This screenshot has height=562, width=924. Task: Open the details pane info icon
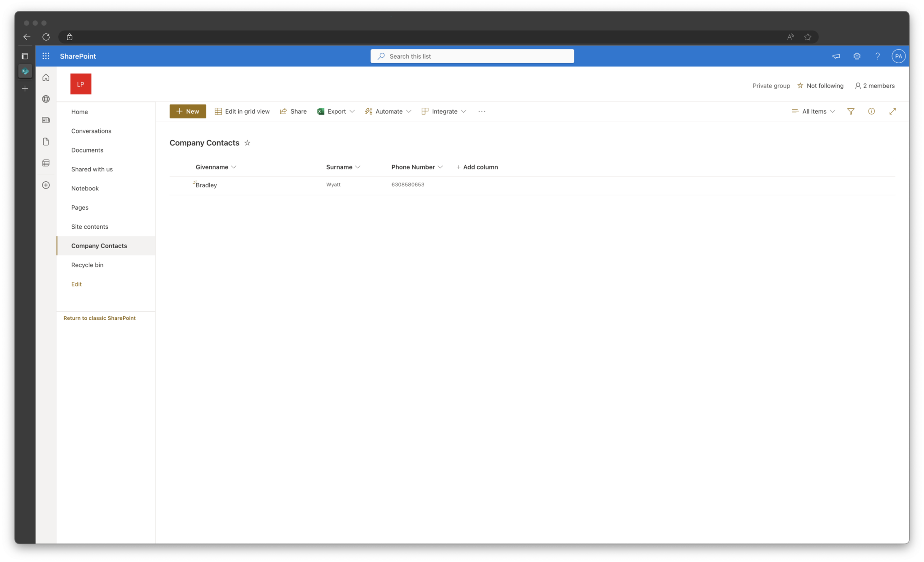coord(872,111)
